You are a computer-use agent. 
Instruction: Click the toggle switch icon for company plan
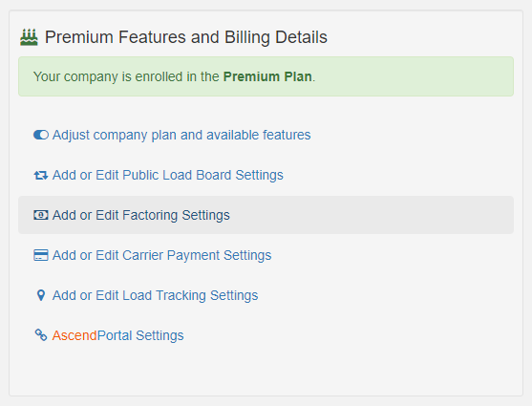tap(41, 135)
